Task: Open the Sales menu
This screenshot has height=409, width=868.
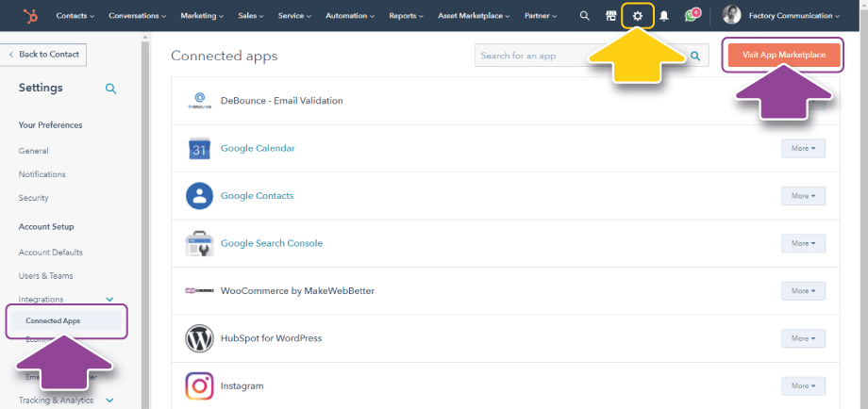Action: coord(251,16)
